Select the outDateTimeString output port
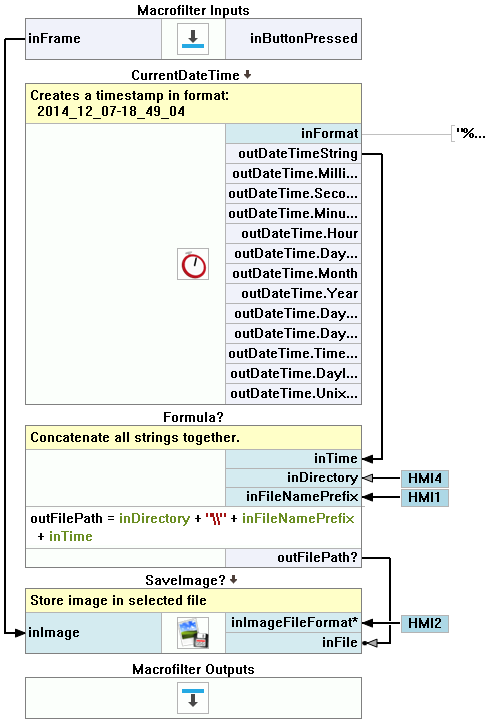The height and width of the screenshot is (724, 500). 294,153
